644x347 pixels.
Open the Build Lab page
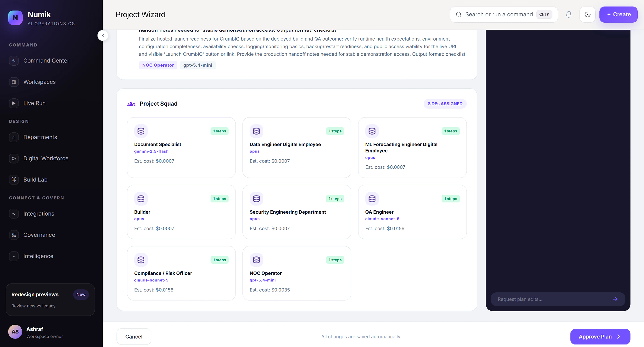(x=35, y=180)
